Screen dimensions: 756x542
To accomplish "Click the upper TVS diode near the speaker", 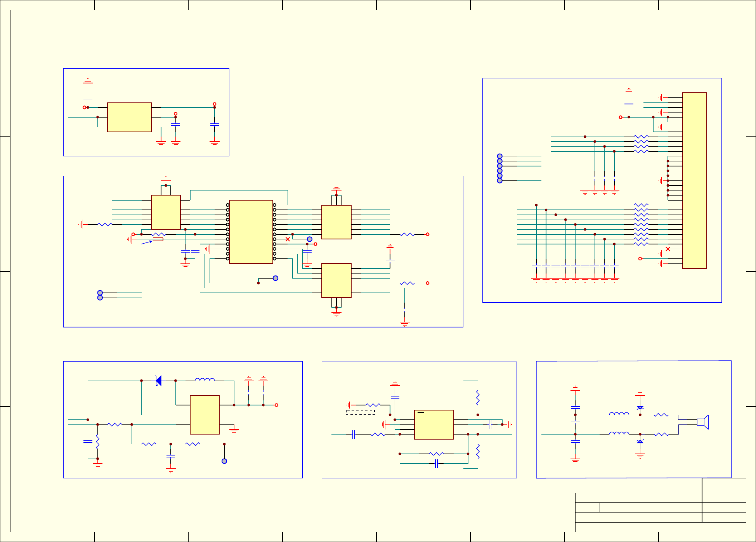I will click(x=640, y=408).
